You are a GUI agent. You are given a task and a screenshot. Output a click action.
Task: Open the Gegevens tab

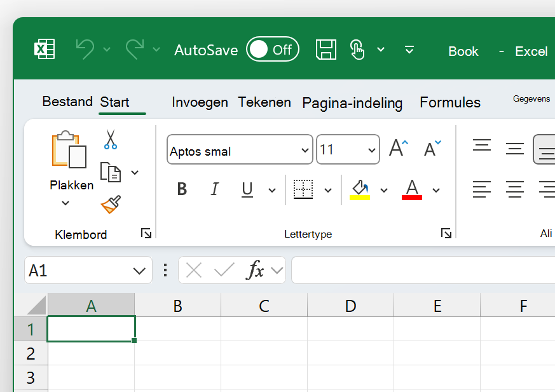[x=531, y=98]
